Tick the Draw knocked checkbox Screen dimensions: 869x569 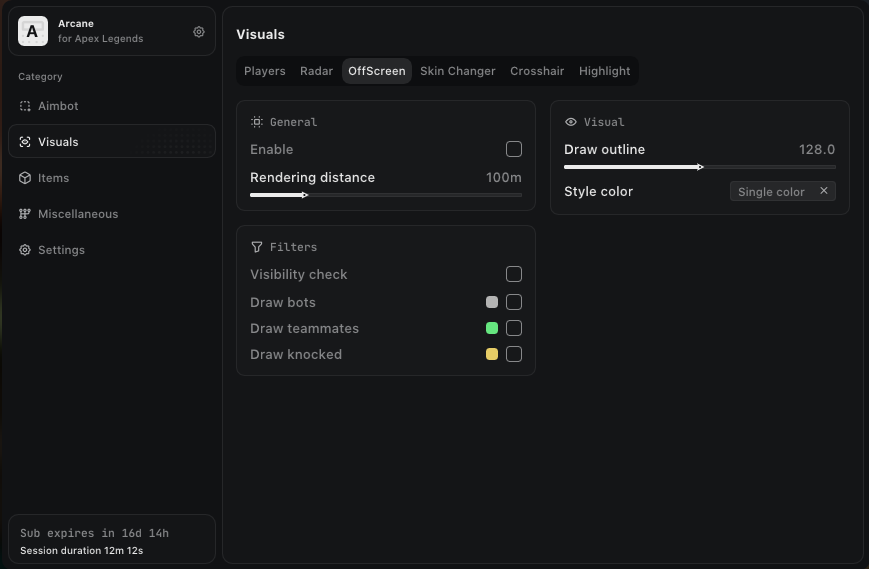(514, 354)
